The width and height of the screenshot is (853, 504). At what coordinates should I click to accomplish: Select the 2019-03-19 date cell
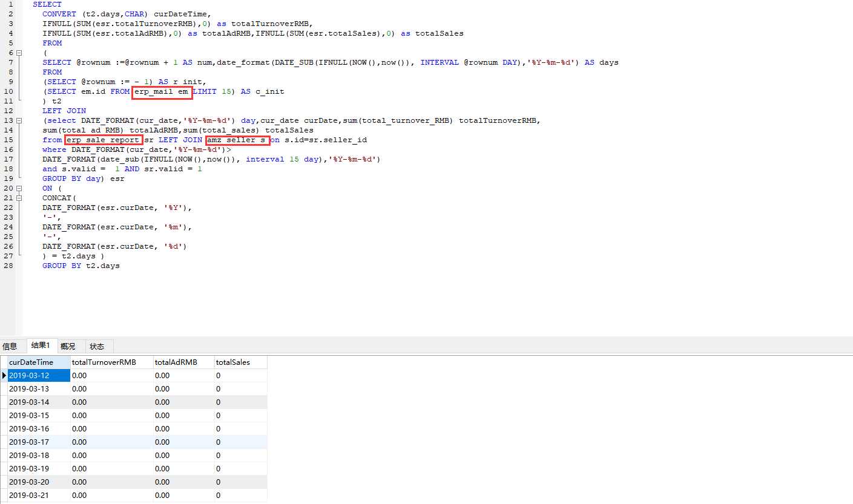39,469
